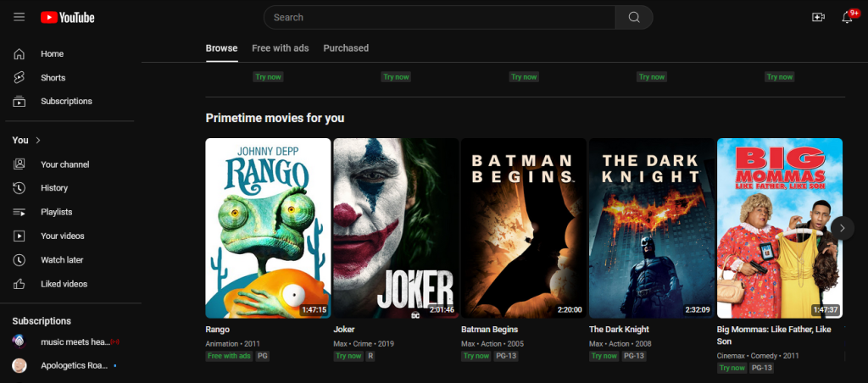Viewport: 868px width, 383px height.
Task: Click The Dark Knight title link
Action: coord(619,330)
